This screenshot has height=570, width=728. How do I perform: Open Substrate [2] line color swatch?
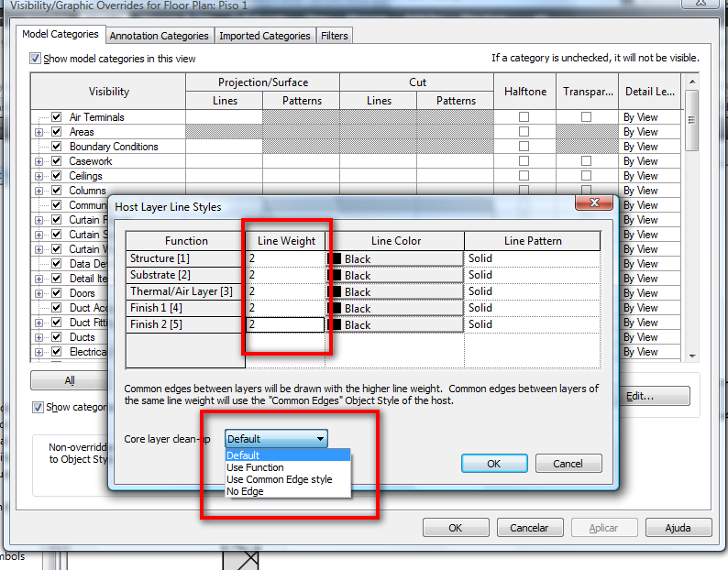(x=394, y=275)
